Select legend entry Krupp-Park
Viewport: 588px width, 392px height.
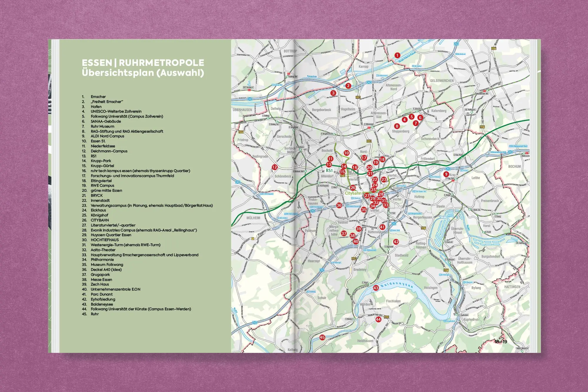click(101, 161)
